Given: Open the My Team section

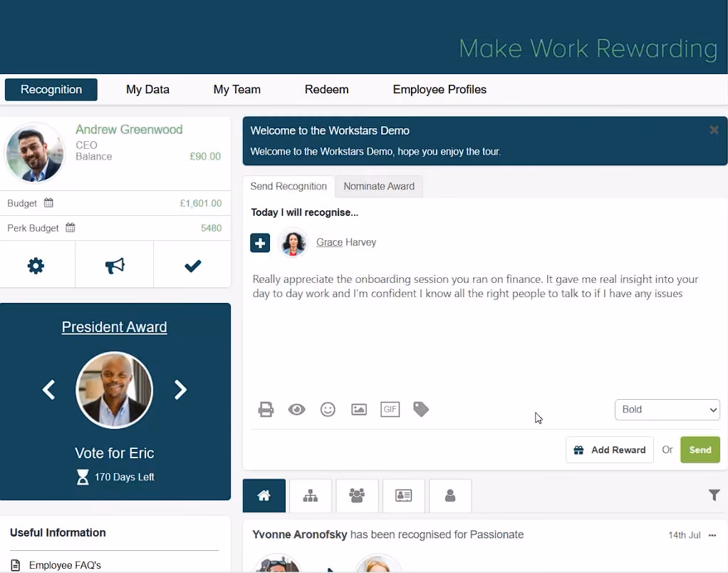Looking at the screenshot, I should 236,90.
